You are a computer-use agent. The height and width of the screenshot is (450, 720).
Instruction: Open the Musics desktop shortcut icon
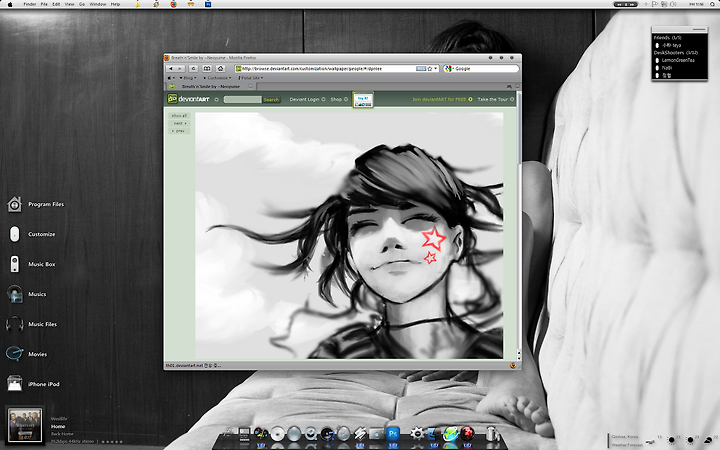click(x=14, y=294)
